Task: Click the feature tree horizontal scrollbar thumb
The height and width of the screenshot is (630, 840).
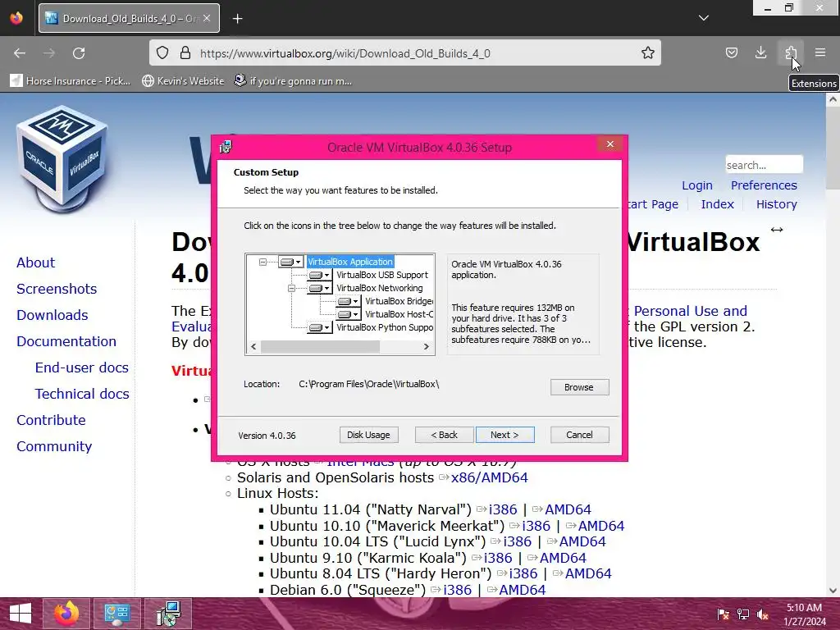Action: pyautogui.click(x=320, y=347)
